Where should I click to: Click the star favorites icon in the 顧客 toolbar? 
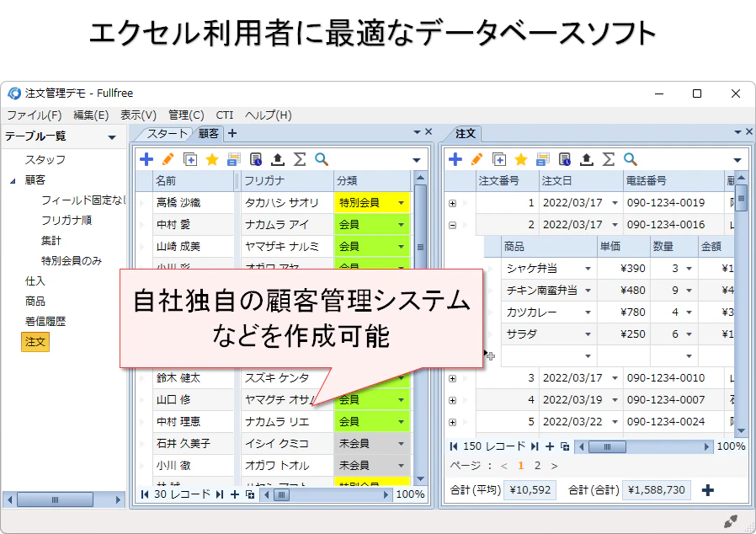click(x=210, y=158)
